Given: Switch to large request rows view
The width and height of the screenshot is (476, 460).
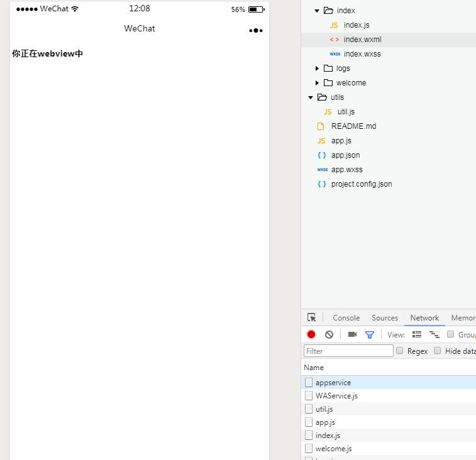Looking at the screenshot, I should [x=417, y=334].
